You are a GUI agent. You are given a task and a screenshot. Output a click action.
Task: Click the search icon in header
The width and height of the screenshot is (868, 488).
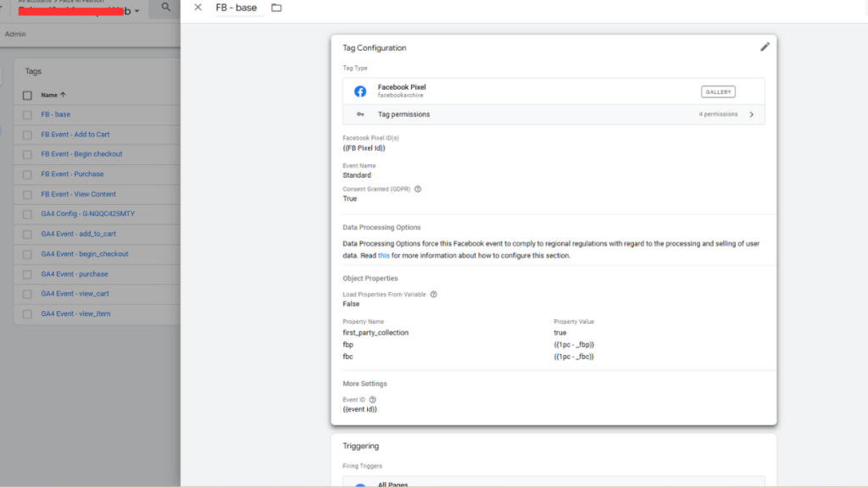[165, 7]
